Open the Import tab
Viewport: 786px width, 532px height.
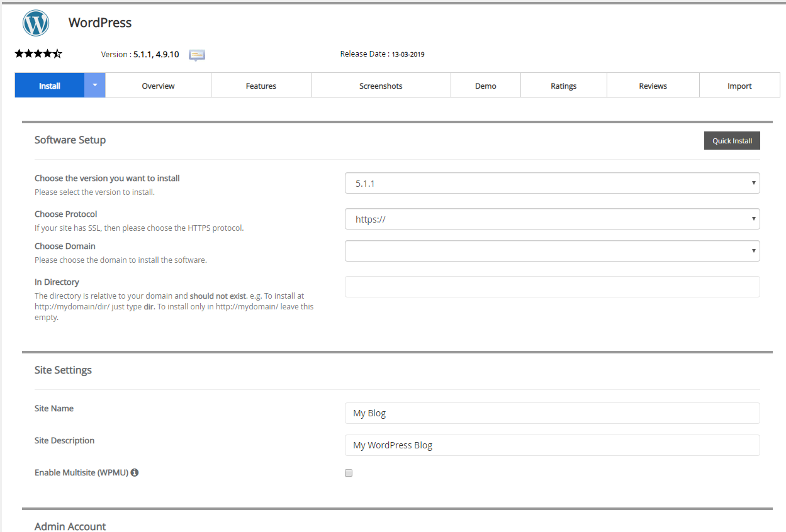[740, 86]
